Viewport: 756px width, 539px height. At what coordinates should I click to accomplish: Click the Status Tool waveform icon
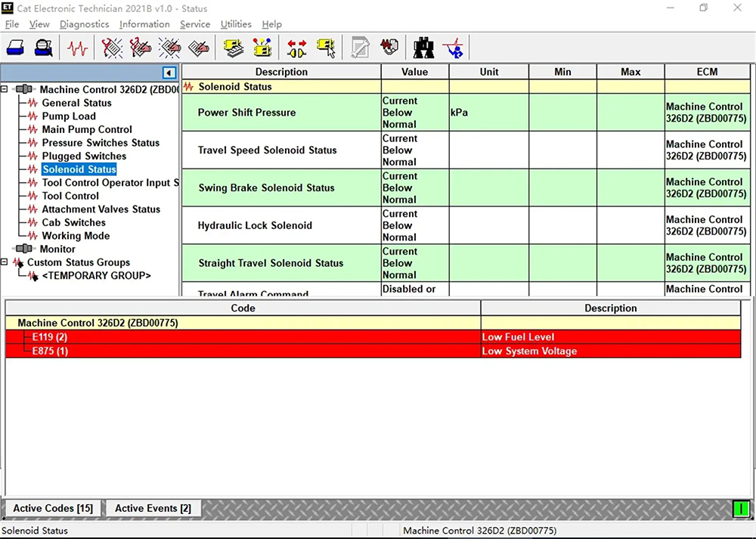point(77,48)
